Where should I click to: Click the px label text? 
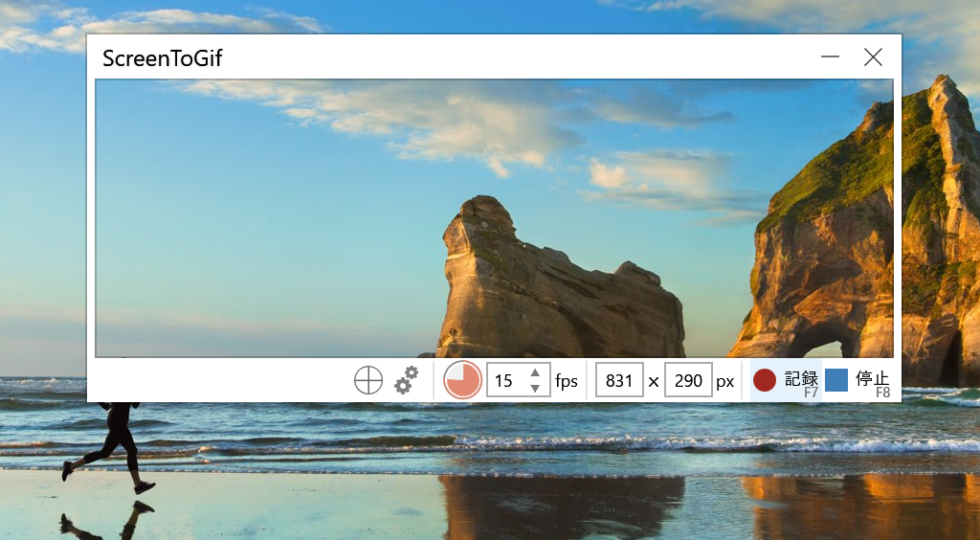coord(725,381)
